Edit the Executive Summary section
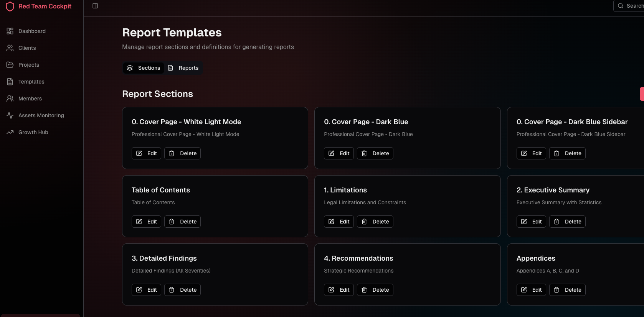 pos(531,222)
